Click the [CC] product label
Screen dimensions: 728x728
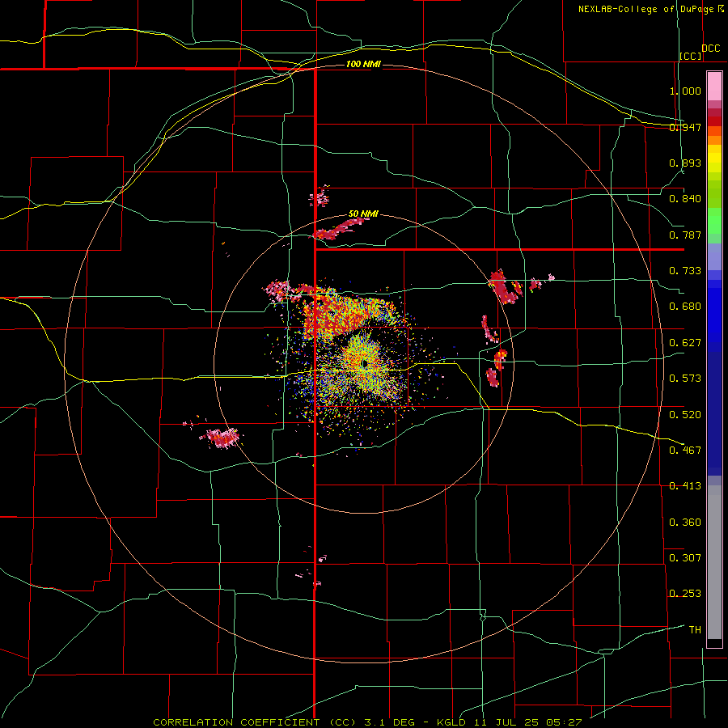click(x=691, y=56)
